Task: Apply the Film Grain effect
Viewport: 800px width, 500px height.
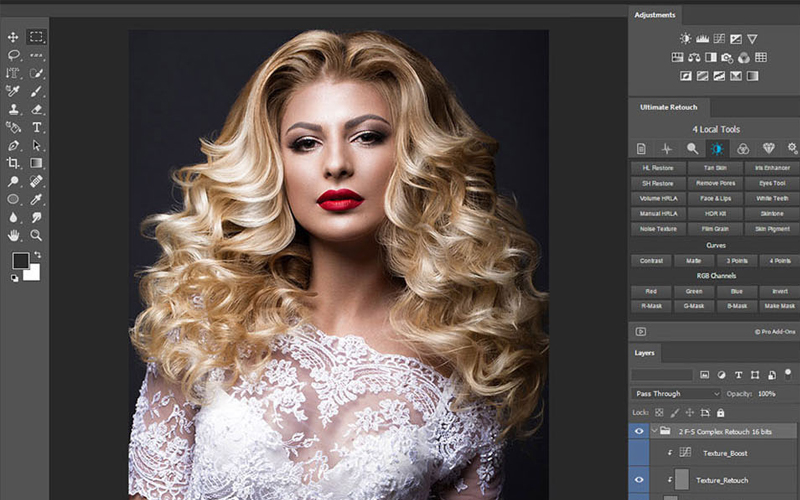Action: [x=715, y=229]
